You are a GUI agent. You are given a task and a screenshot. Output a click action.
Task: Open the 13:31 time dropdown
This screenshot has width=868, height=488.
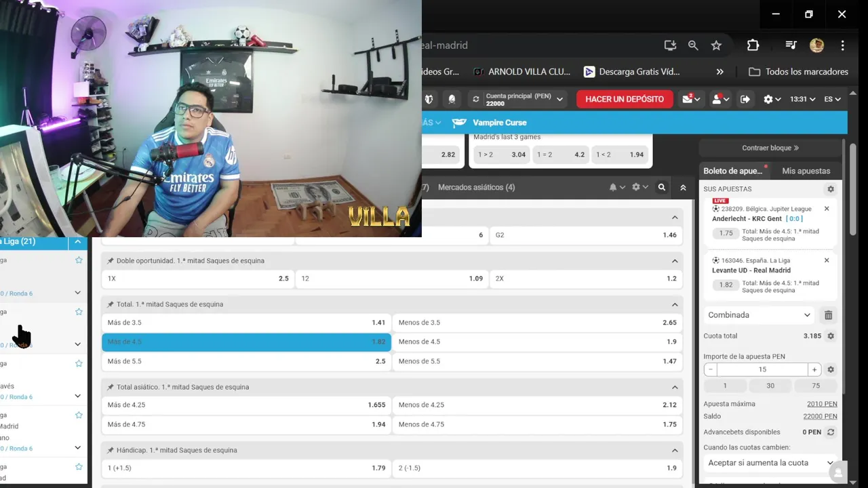(802, 99)
